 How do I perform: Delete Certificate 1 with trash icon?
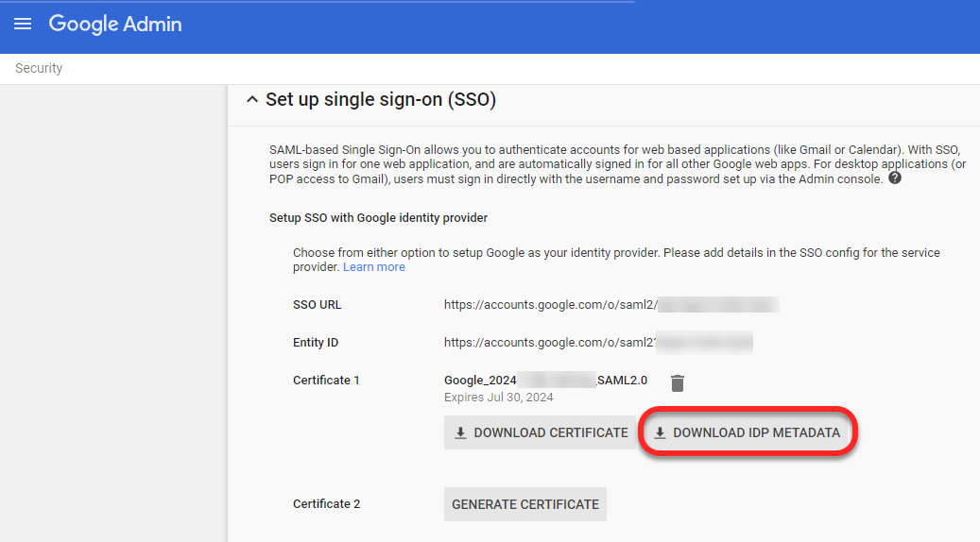[678, 382]
